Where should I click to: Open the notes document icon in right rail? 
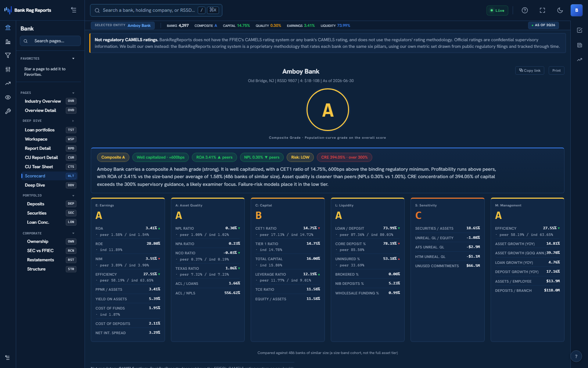pyautogui.click(x=580, y=45)
